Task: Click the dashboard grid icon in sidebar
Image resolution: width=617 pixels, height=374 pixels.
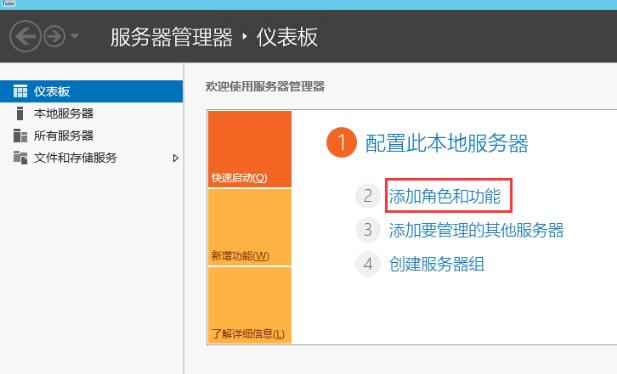Action: (x=20, y=91)
